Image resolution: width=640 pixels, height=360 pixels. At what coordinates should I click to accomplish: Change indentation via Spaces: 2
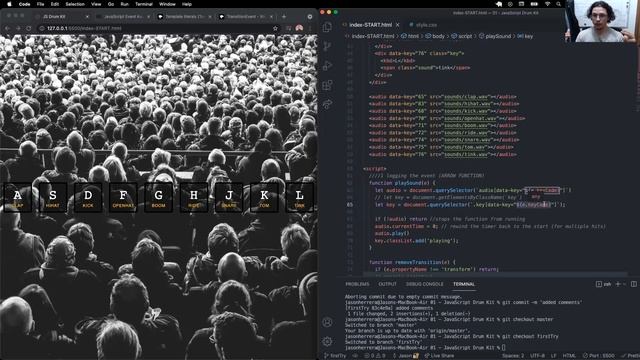[513, 356]
